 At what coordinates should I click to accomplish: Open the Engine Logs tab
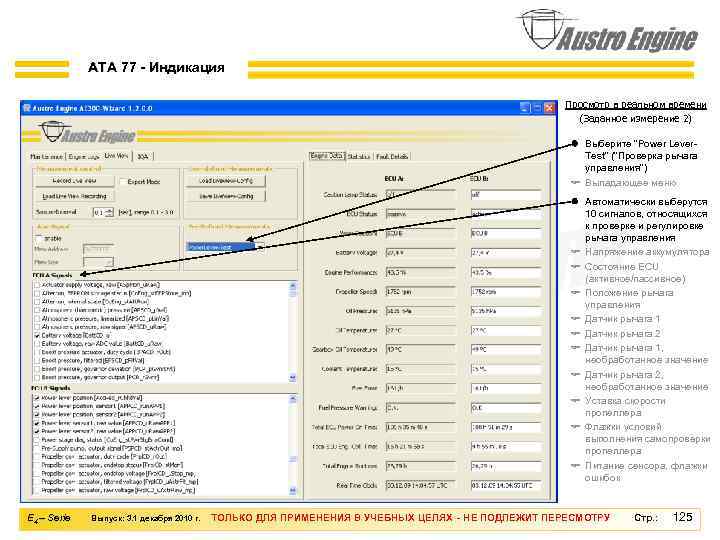(84, 157)
